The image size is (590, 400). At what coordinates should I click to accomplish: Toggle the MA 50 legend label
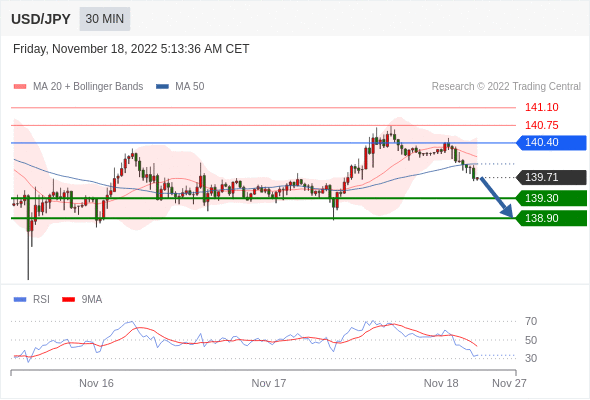[190, 87]
